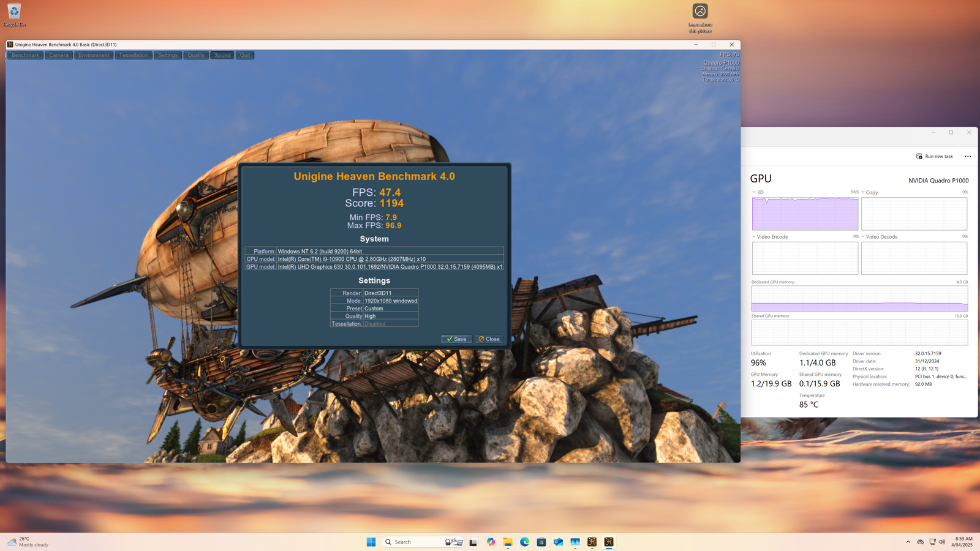Open the Settings menu in Heaven
This screenshot has height=551, width=980.
168,55
